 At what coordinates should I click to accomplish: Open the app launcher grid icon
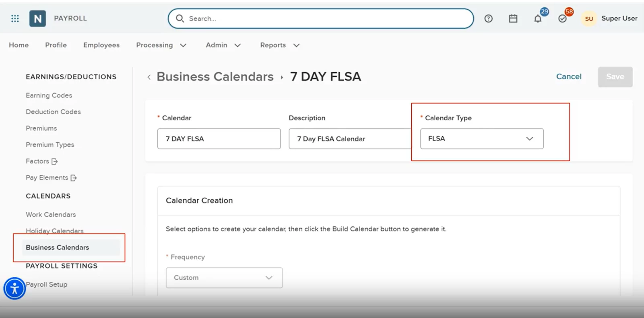click(15, 19)
